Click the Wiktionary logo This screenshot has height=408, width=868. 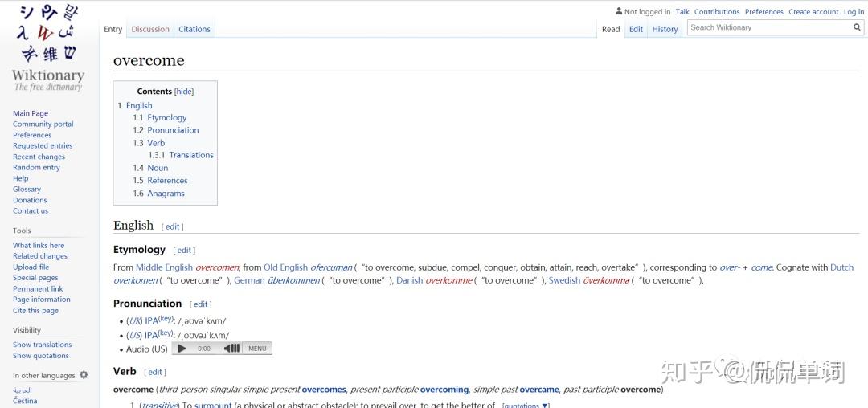tap(48, 47)
